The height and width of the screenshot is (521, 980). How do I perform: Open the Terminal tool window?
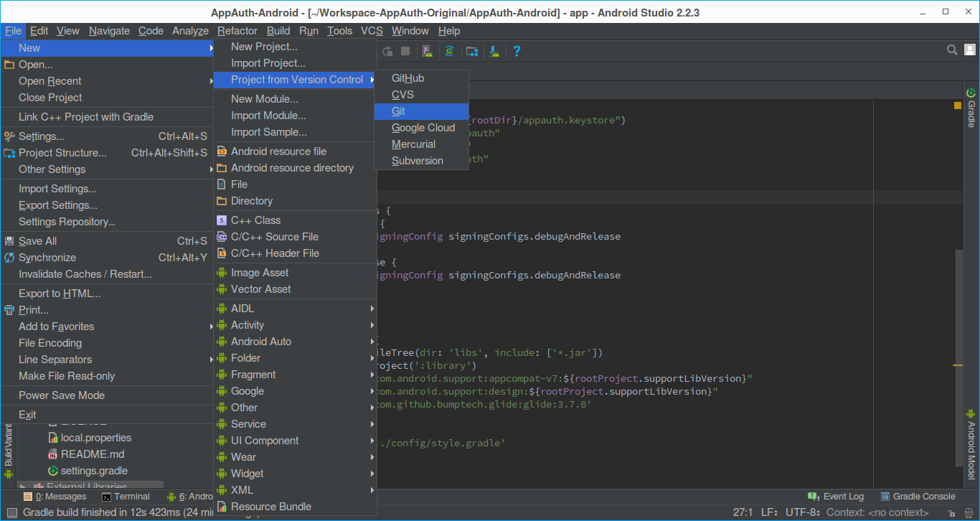tap(131, 496)
